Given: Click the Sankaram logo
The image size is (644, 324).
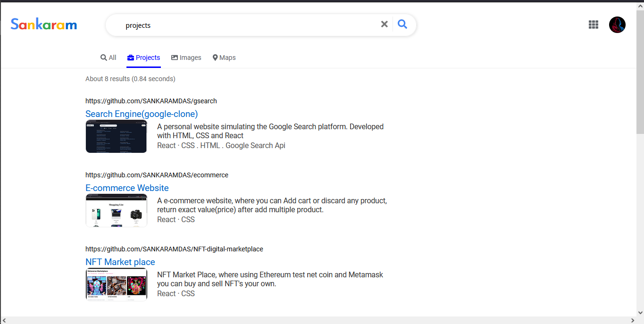Looking at the screenshot, I should pos(43,24).
